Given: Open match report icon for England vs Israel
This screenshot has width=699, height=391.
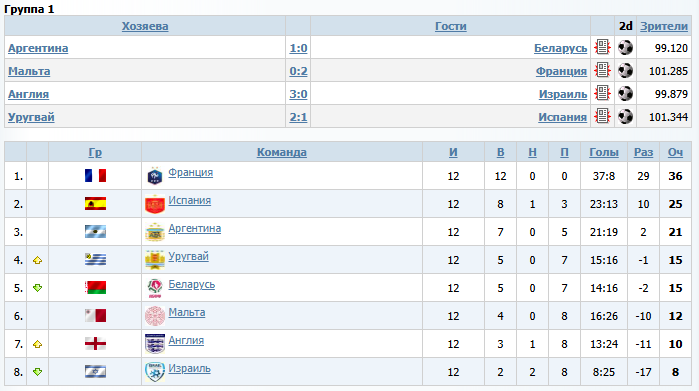Looking at the screenshot, I should pos(602,93).
